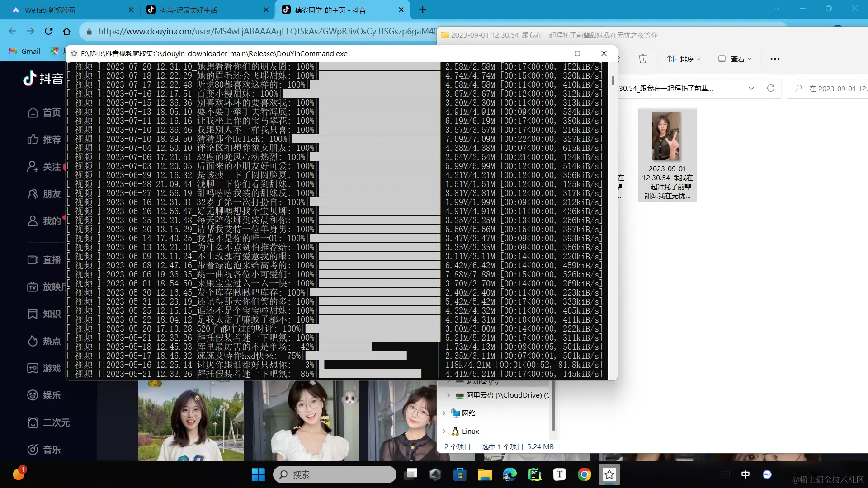Switch to WeTab 新标签页 tab
The width and height of the screenshot is (868, 488).
pos(50,10)
